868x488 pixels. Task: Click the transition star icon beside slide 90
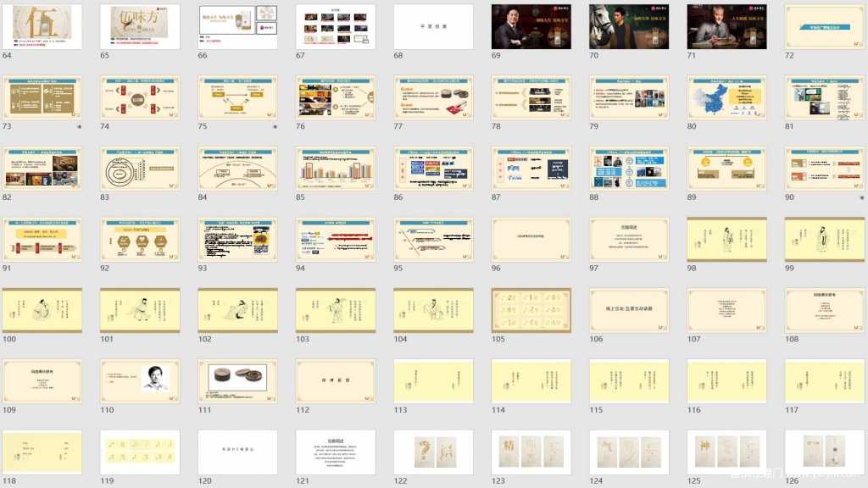pos(862,197)
